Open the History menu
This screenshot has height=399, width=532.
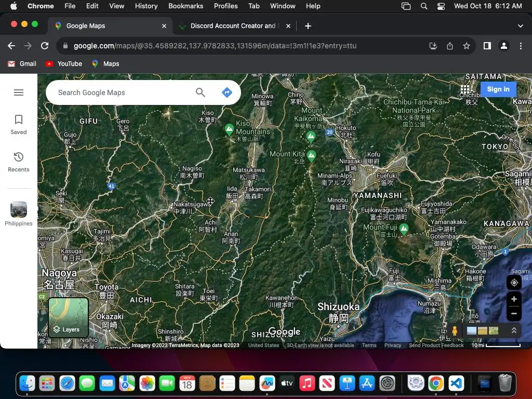click(x=146, y=6)
